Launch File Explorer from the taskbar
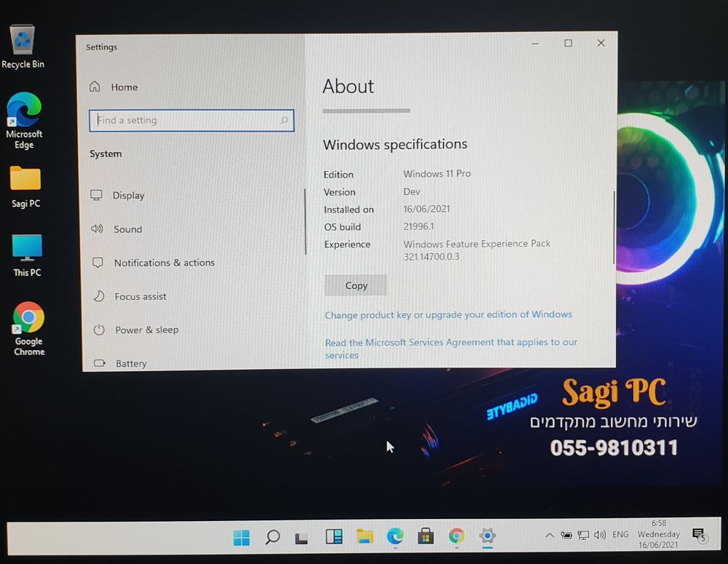The width and height of the screenshot is (728, 564). click(x=365, y=537)
